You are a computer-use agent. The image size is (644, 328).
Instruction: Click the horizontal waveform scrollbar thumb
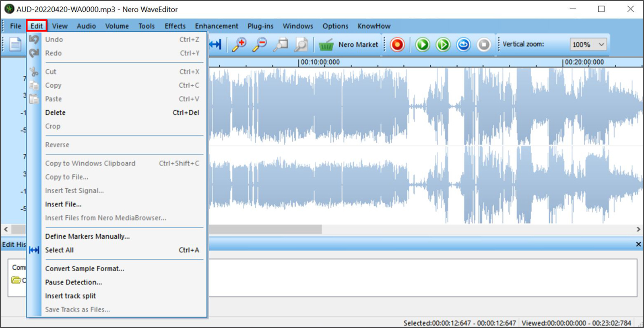tap(264, 229)
